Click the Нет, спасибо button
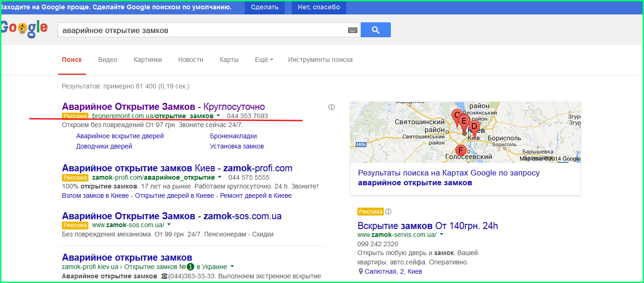This screenshot has width=644, height=283. coord(319,7)
